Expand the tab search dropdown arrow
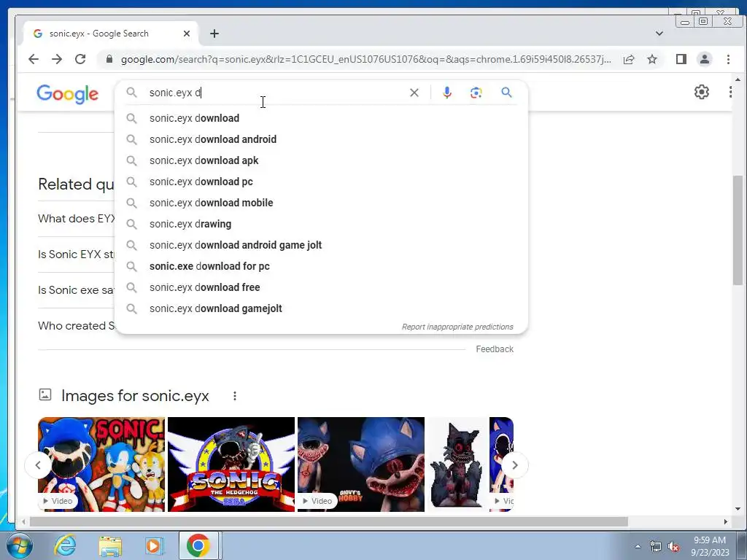The height and width of the screenshot is (560, 747). tap(659, 34)
